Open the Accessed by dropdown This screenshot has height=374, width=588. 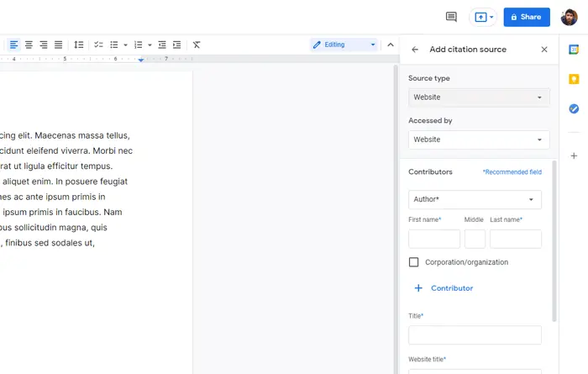coord(479,140)
